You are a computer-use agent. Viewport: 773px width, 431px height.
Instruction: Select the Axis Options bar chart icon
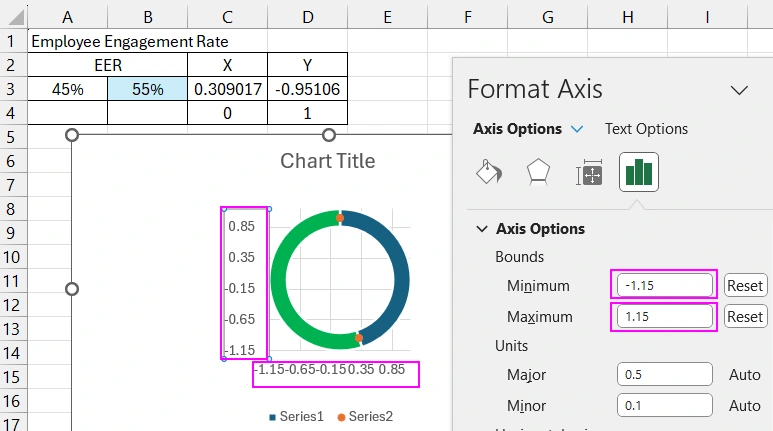pyautogui.click(x=639, y=173)
